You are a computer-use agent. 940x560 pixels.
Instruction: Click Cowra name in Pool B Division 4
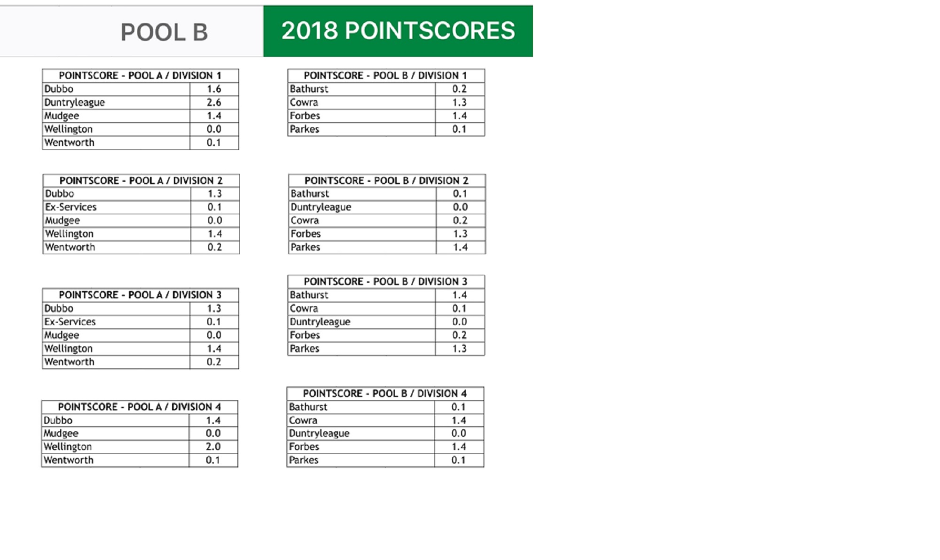click(x=303, y=420)
